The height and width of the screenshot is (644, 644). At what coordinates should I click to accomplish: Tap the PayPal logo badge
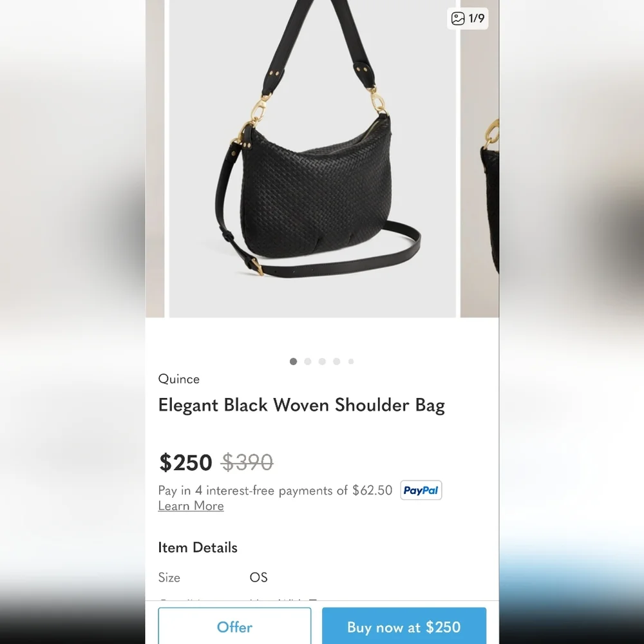click(421, 490)
